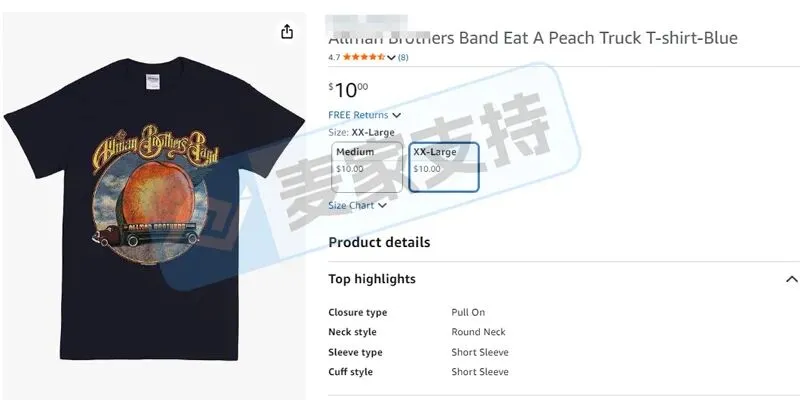Screen dimensions: 800x400
Task: Collapse Top highlights using the chevron
Action: (791, 279)
